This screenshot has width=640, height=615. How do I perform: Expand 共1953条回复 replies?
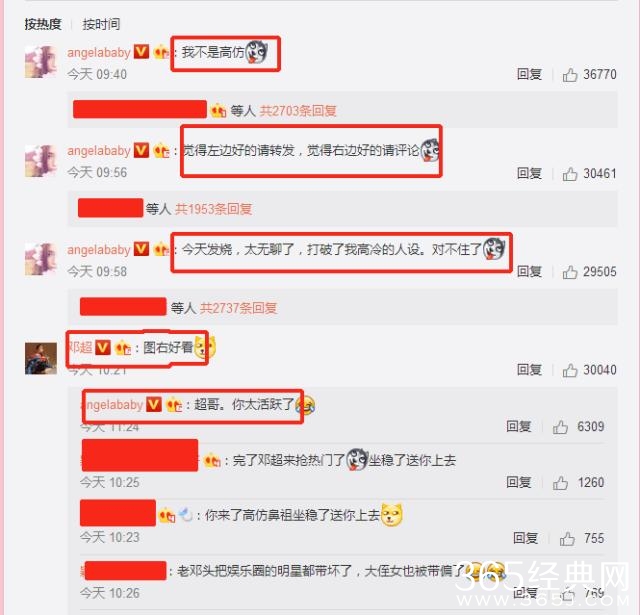click(213, 209)
